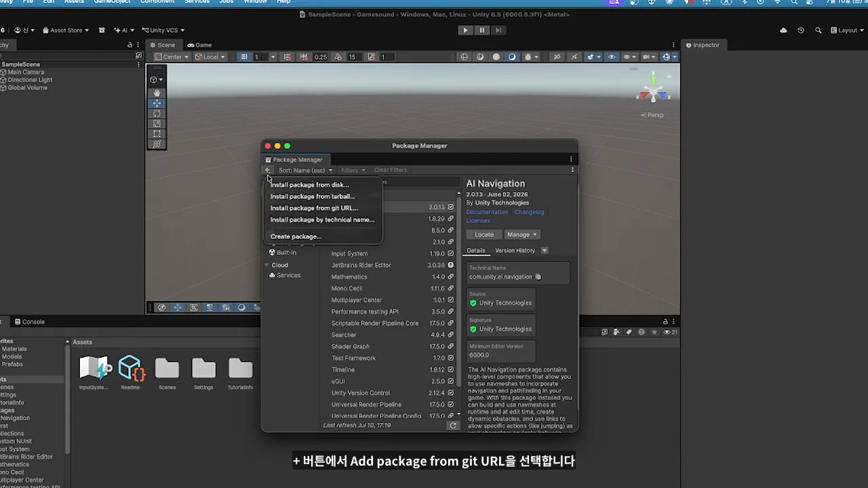
Task: Switch to the Details tab
Action: (476, 251)
